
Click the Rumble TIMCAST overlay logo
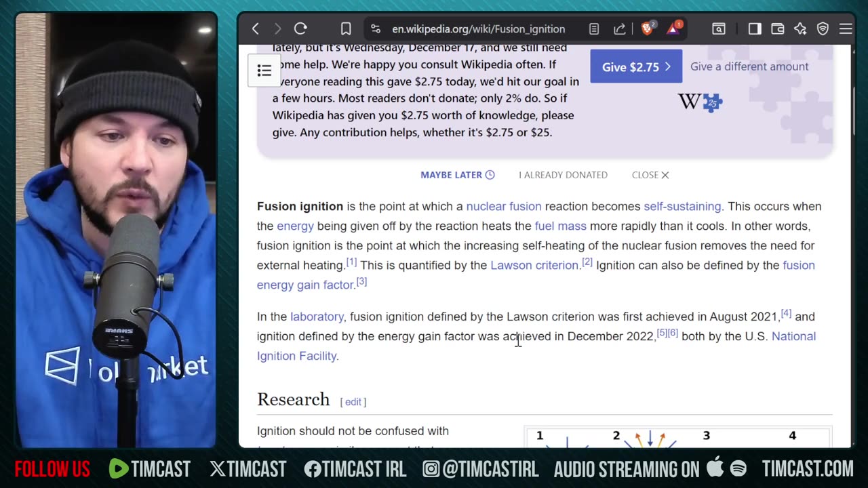coord(149,469)
